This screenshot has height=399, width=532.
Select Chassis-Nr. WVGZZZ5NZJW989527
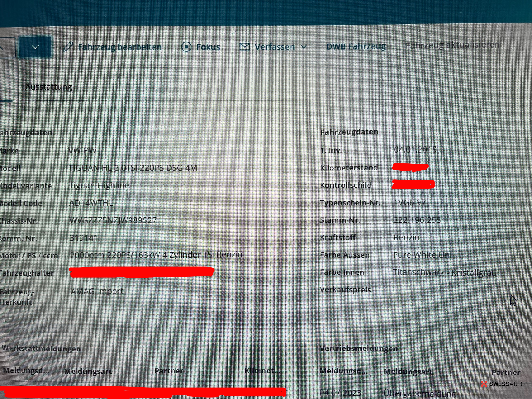(113, 220)
